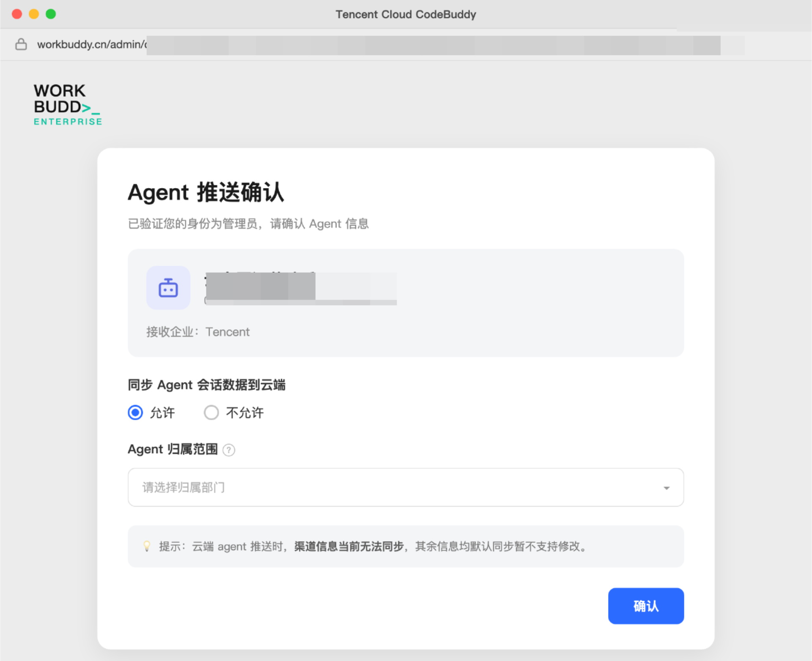Select the 允许 radio option
Screen dimensions: 812x661
[135, 412]
